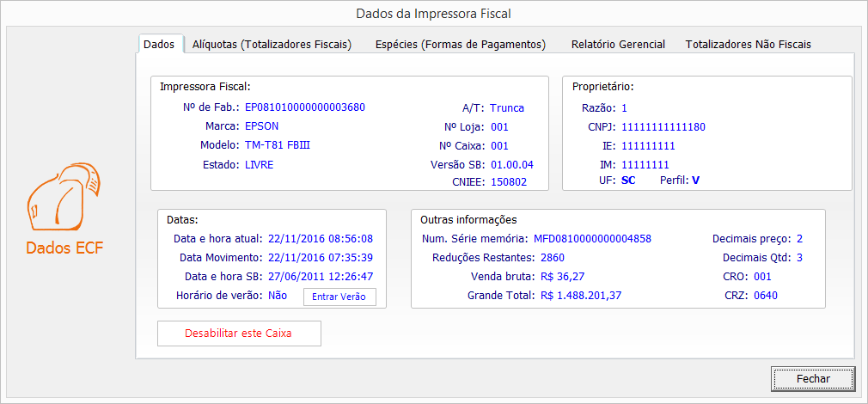Click CRZ value 0640

tap(766, 296)
